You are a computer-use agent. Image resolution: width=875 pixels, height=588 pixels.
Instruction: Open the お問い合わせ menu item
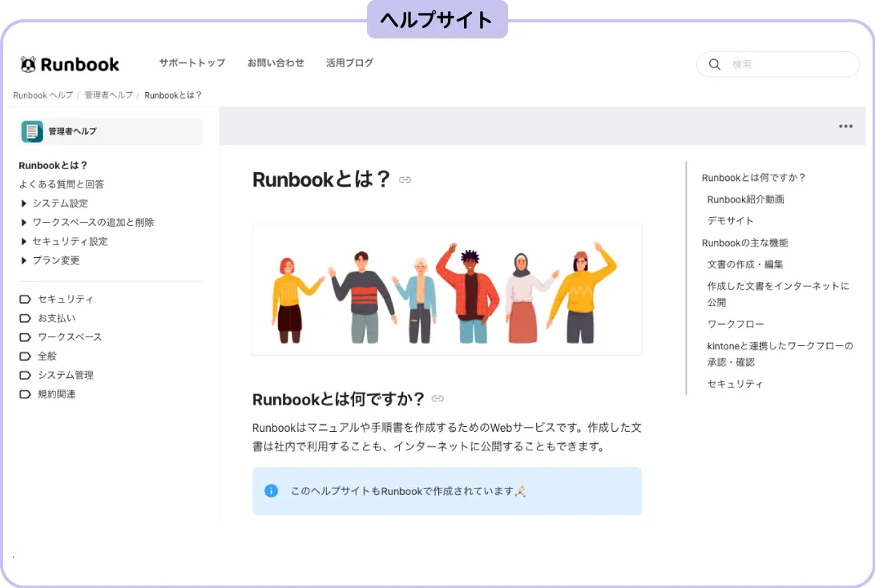tap(276, 62)
